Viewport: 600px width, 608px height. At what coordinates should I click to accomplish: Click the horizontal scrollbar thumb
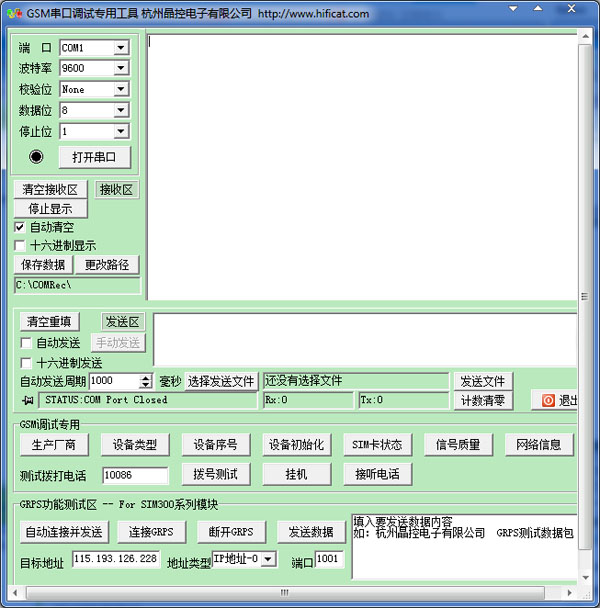pyautogui.click(x=285, y=593)
